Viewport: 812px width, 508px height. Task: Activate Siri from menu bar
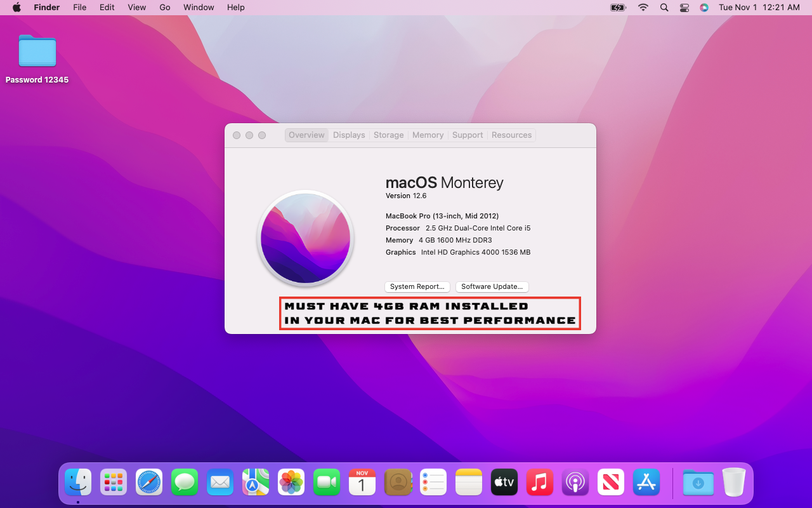click(x=704, y=8)
